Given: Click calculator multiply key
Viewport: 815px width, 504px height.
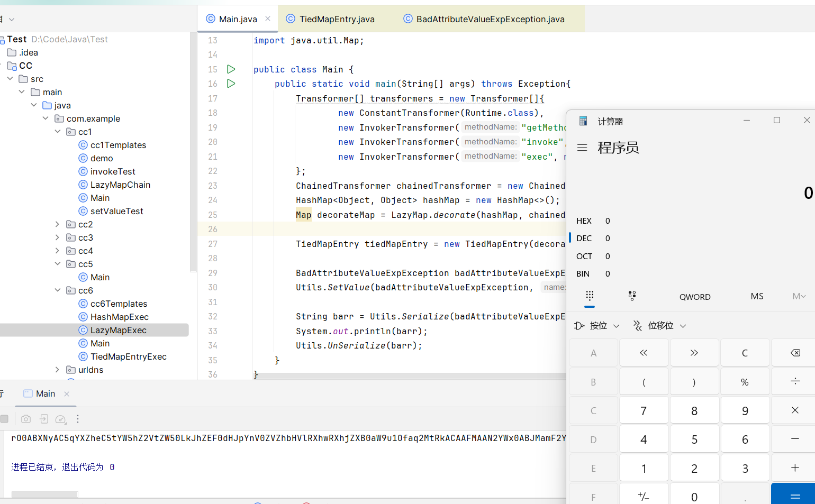Looking at the screenshot, I should pyautogui.click(x=795, y=410).
